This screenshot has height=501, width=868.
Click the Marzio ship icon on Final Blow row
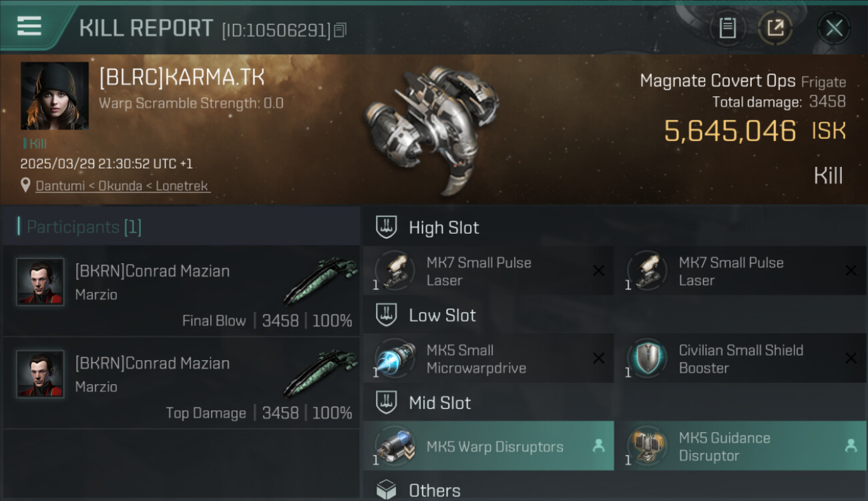[x=320, y=281]
